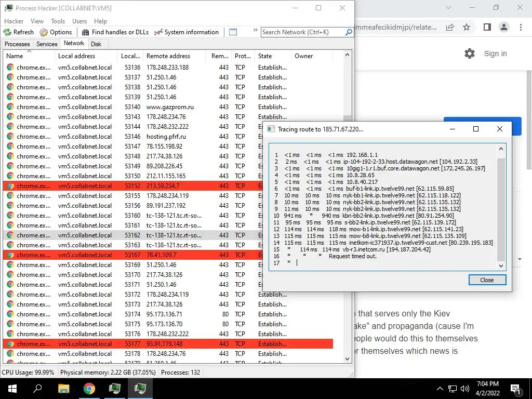Open the Windows Start menu
Screen dimensions: 532x399
click(12, 389)
